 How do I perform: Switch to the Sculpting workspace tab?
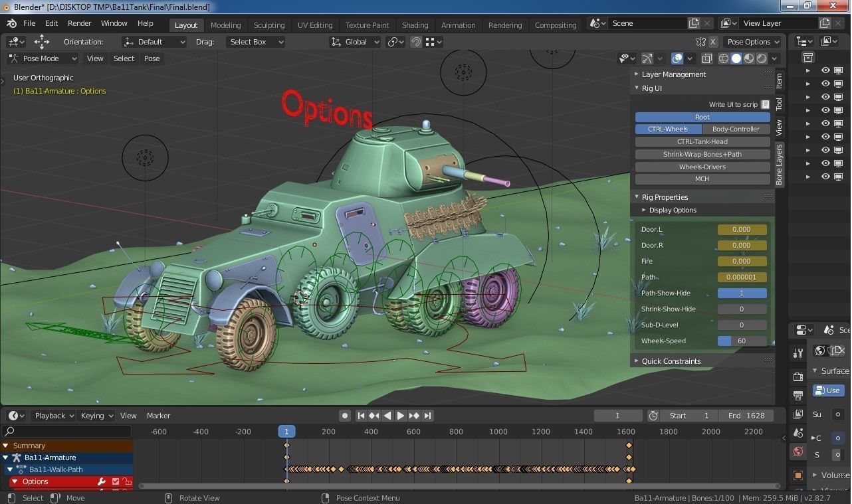pos(269,25)
